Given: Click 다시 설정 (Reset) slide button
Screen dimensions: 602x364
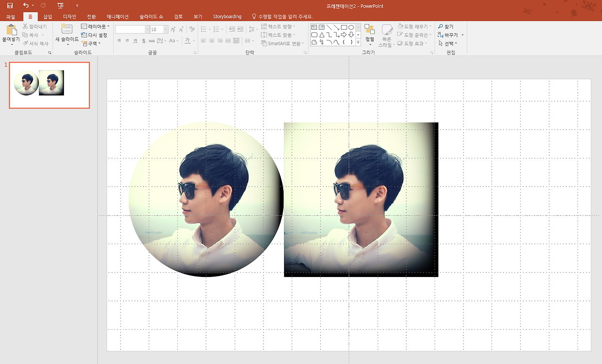Looking at the screenshot, I should click(x=94, y=35).
